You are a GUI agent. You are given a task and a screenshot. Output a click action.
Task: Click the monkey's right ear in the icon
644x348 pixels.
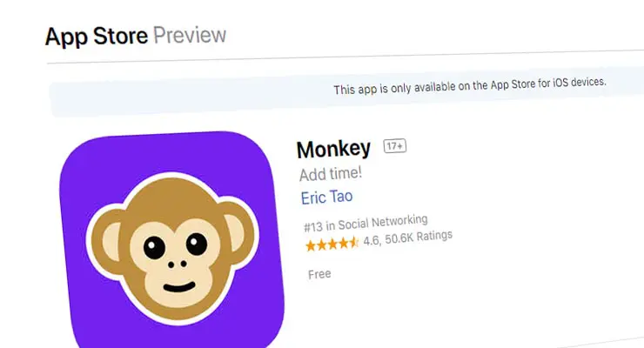pos(239,233)
